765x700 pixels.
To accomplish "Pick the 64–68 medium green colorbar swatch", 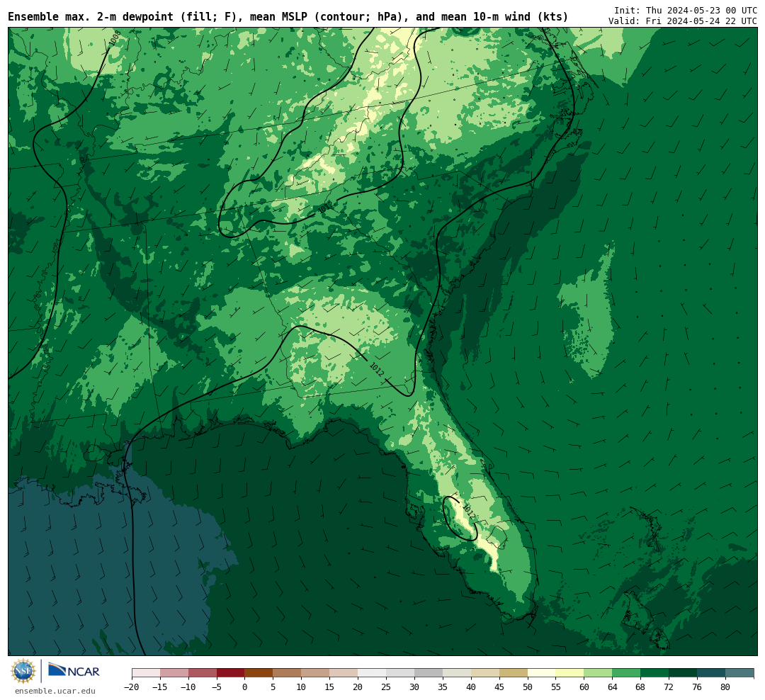I will 626,673.
